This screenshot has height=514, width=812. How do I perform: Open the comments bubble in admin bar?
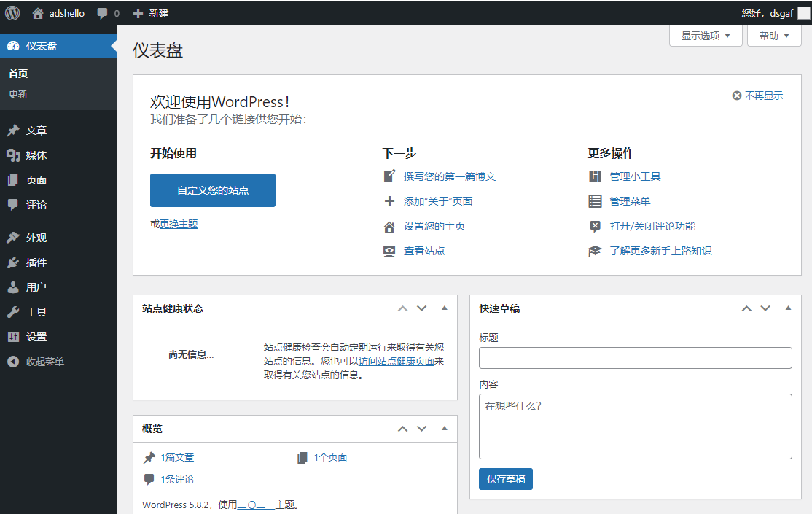point(102,13)
